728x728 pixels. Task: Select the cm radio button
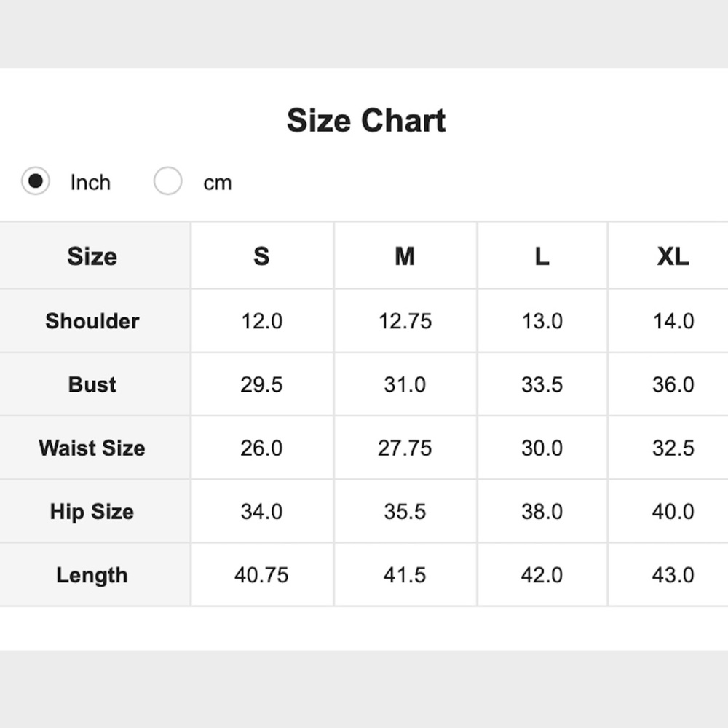[x=167, y=181]
